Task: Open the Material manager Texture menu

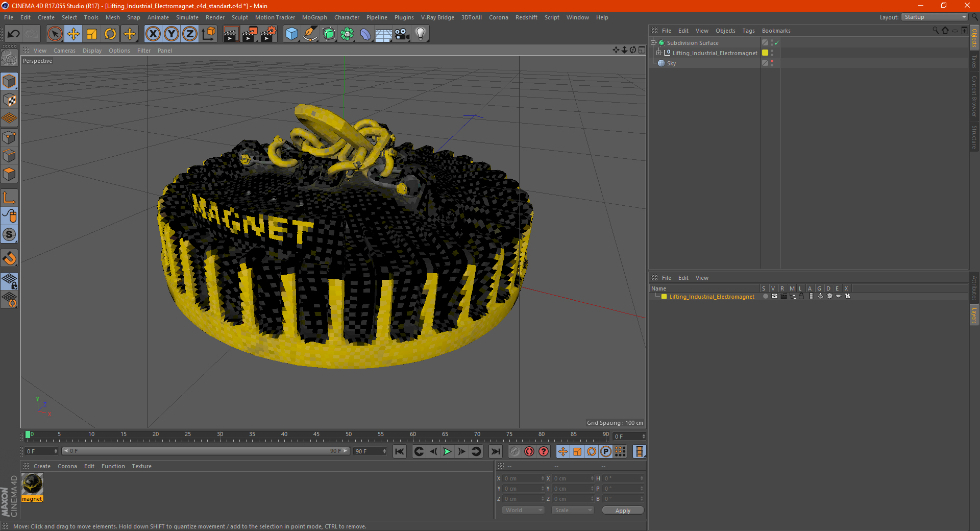Action: 141,466
